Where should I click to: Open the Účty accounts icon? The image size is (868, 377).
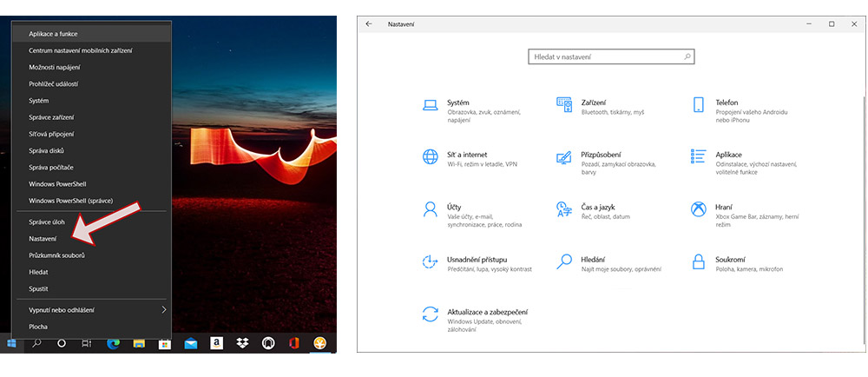pyautogui.click(x=430, y=209)
